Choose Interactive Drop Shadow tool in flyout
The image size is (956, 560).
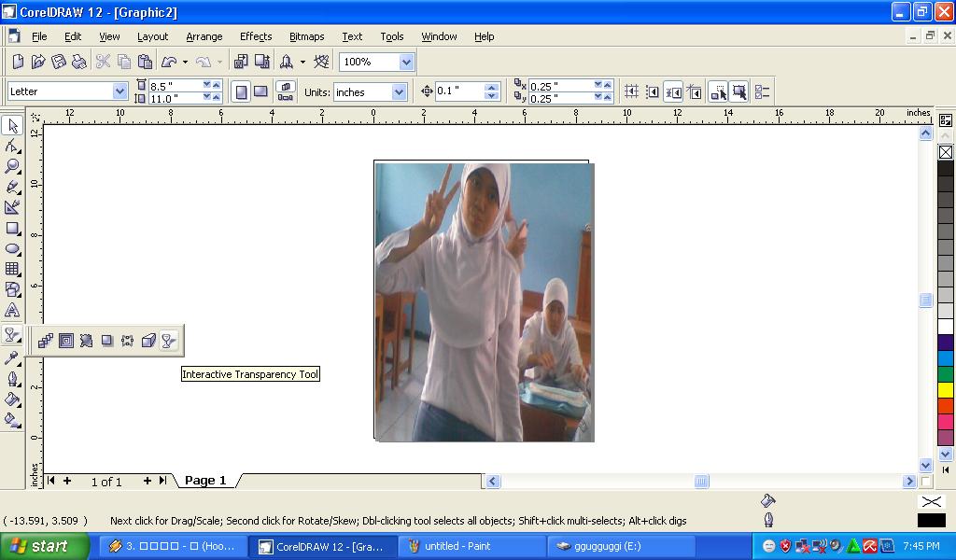point(106,341)
